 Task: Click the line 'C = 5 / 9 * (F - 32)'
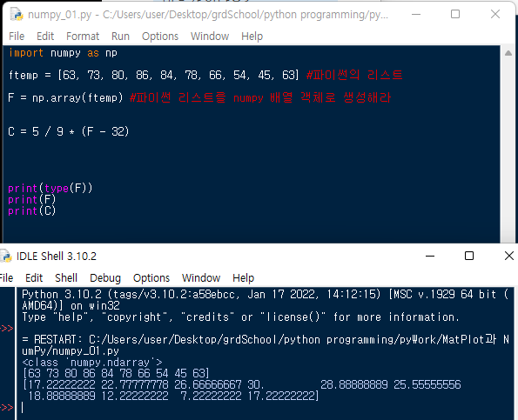pos(69,131)
